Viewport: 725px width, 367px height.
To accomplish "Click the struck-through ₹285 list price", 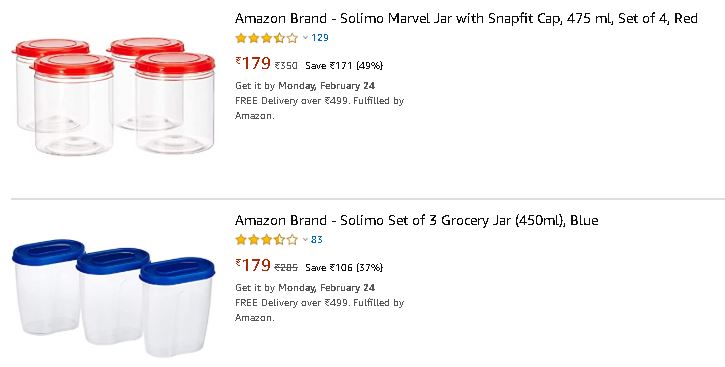I will point(286,267).
